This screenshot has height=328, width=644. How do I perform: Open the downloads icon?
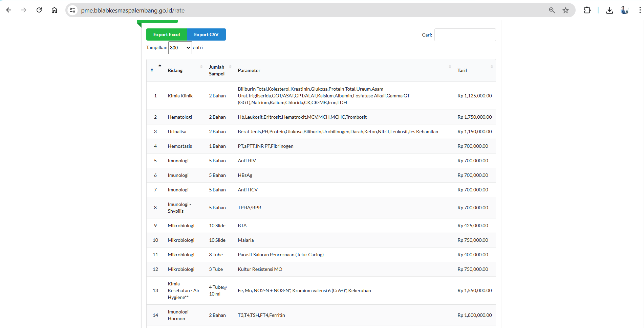pyautogui.click(x=609, y=10)
